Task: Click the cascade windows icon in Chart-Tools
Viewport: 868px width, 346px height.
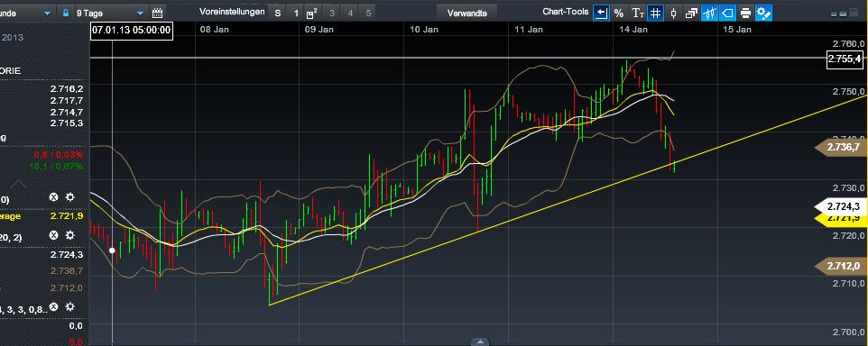Action: coord(691,14)
